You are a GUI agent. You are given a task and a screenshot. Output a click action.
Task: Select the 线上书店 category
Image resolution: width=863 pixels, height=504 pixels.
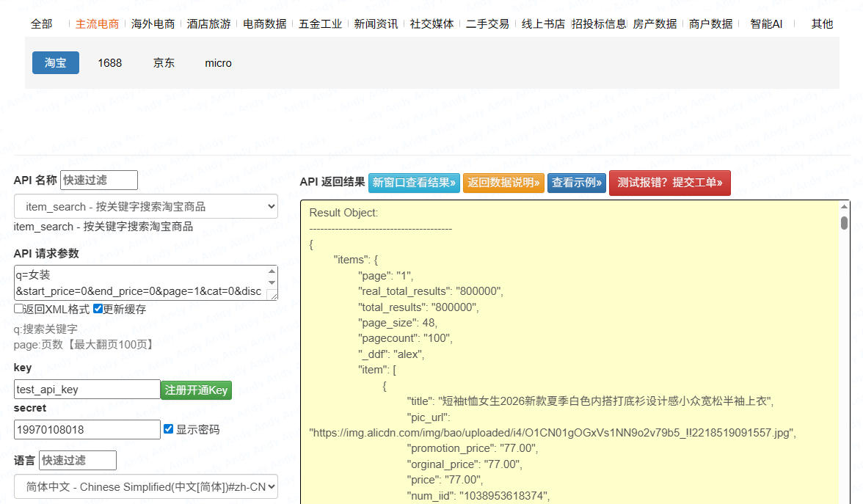click(543, 24)
